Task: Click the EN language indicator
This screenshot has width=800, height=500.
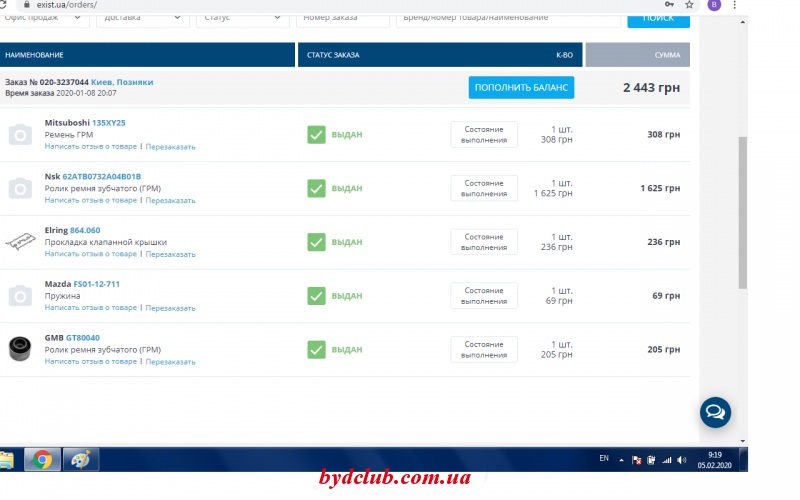Action: pos(604,458)
